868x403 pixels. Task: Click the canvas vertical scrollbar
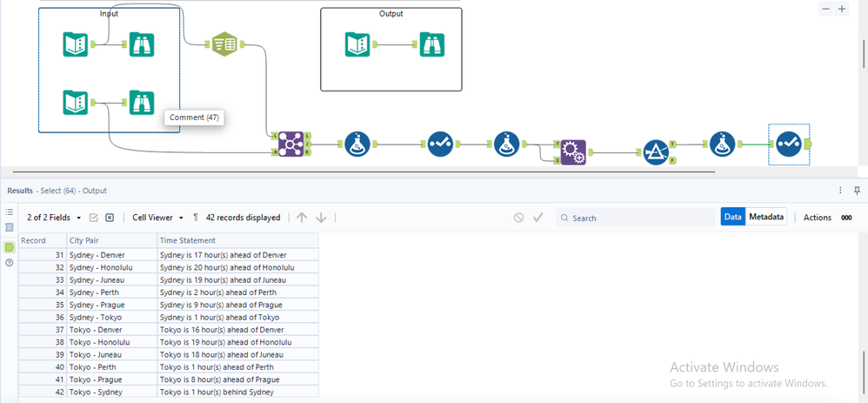[x=865, y=54]
